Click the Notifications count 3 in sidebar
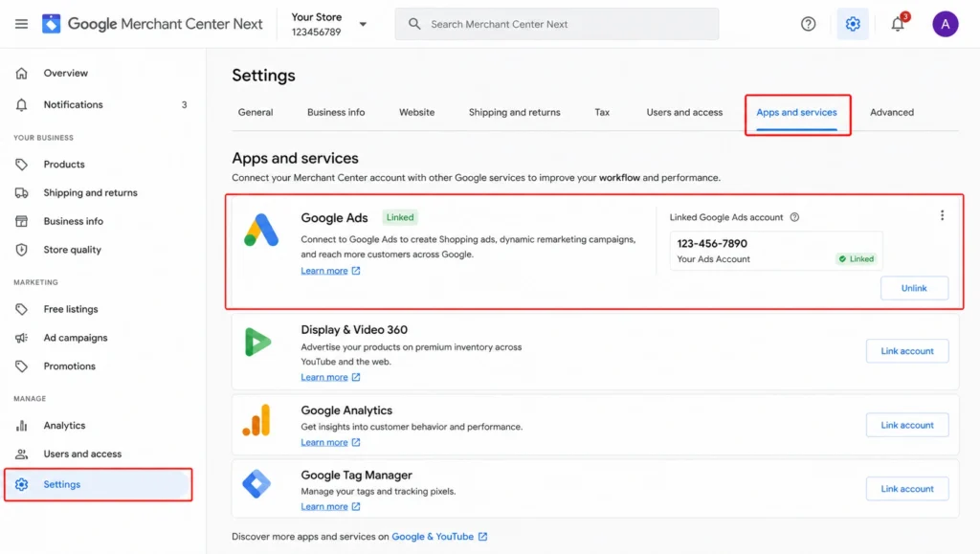This screenshot has height=554, width=980. 184,105
